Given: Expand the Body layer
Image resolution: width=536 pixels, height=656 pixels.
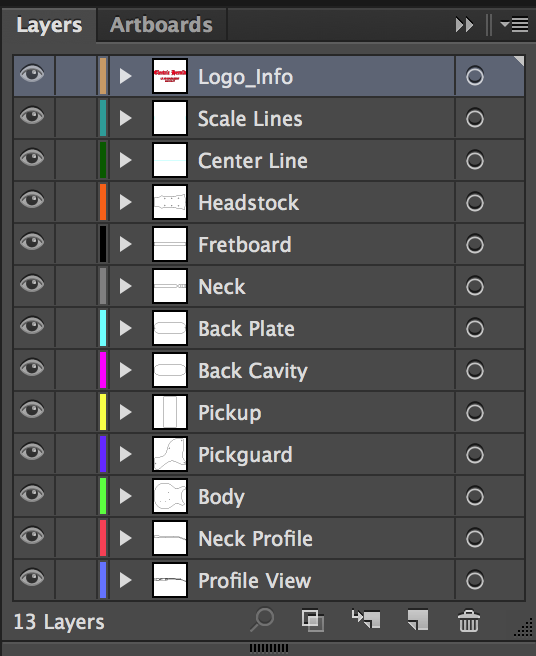Looking at the screenshot, I should point(126,496).
